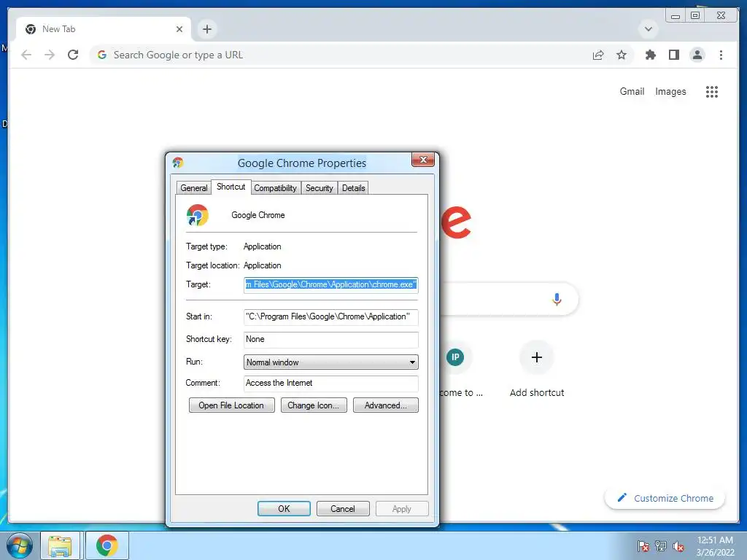Click the Properties dialog title bar icon

coord(178,163)
